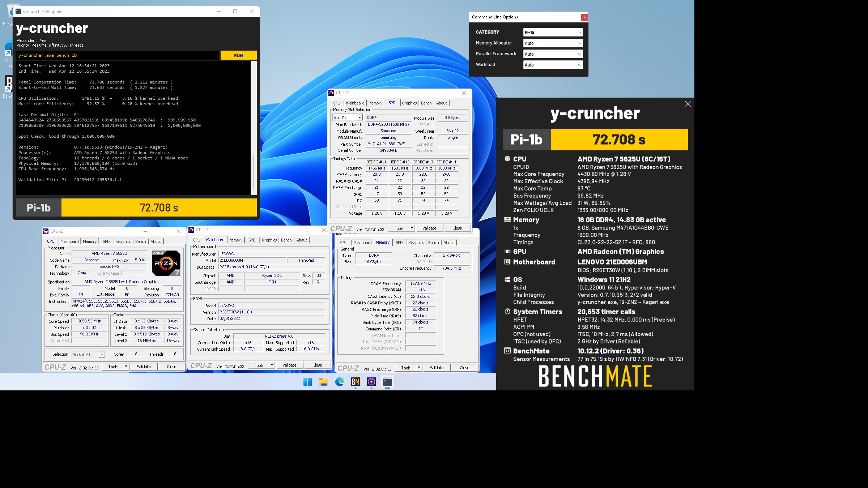Switch to Graphics tab in SPD window
Screen dimensions: 868x488
(x=409, y=103)
